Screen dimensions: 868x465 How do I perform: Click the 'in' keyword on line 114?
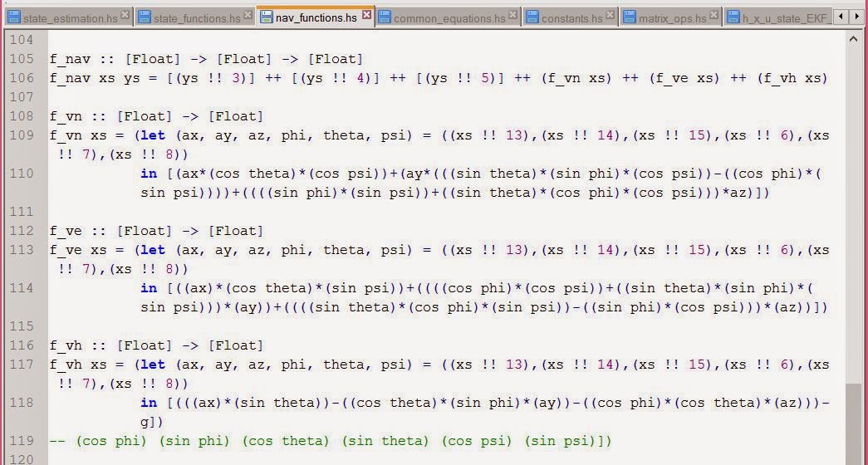pyautogui.click(x=149, y=288)
